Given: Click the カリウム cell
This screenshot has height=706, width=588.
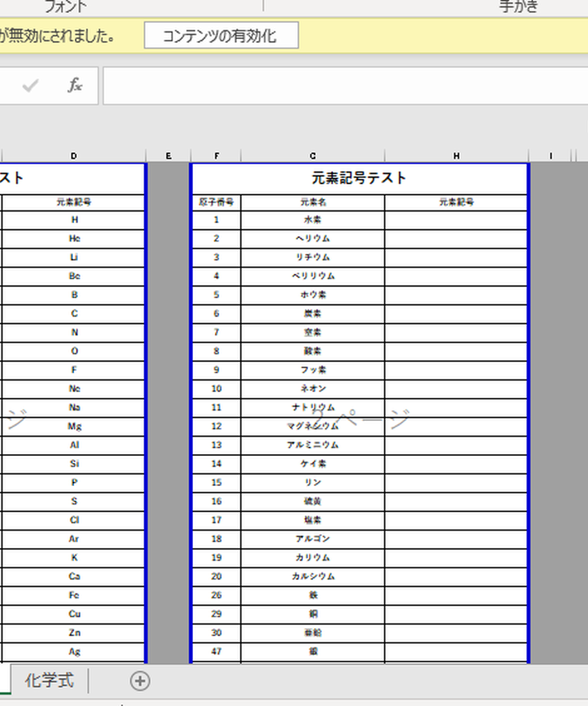Looking at the screenshot, I should (313, 558).
